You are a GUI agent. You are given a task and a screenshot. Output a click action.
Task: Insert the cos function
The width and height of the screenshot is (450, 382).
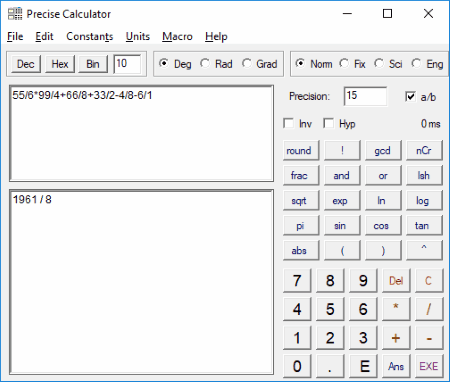[383, 226]
